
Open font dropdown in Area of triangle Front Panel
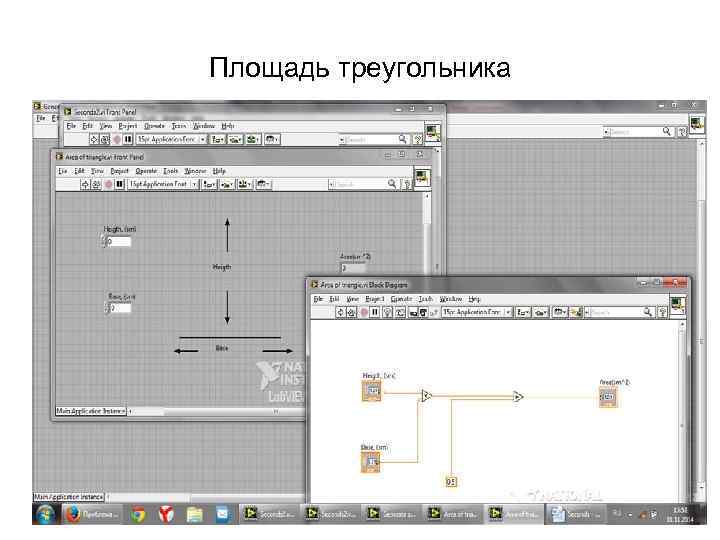pyautogui.click(x=163, y=185)
